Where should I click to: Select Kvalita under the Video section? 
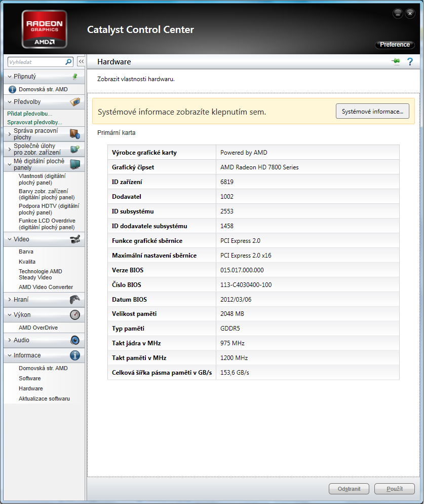pyautogui.click(x=27, y=262)
